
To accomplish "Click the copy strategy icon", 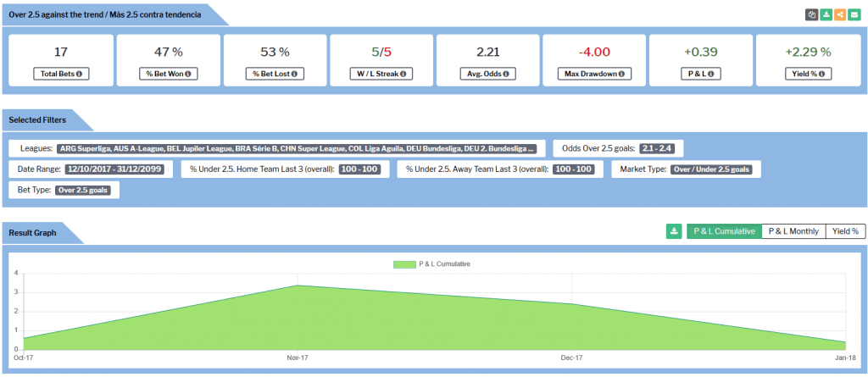I will (x=813, y=14).
